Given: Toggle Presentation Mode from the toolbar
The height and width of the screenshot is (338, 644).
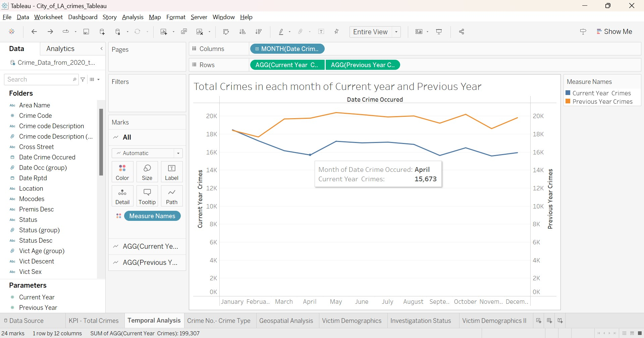Looking at the screenshot, I should pos(439,32).
